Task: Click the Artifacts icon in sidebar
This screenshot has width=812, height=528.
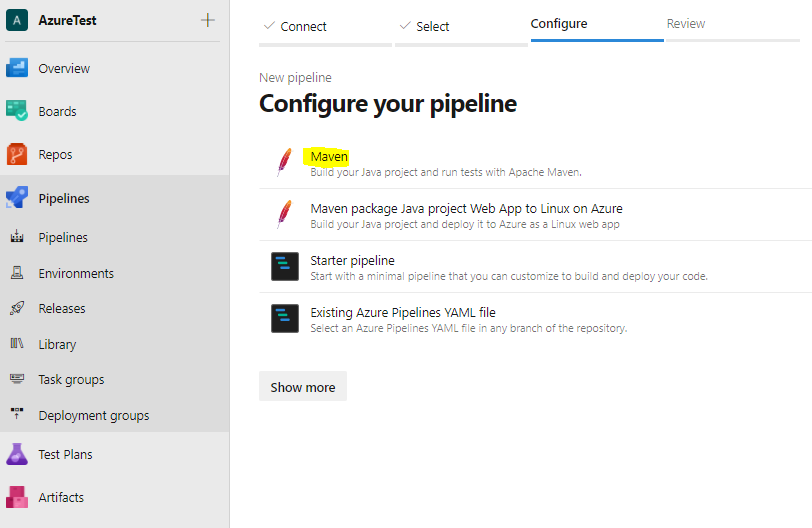Action: coord(17,497)
